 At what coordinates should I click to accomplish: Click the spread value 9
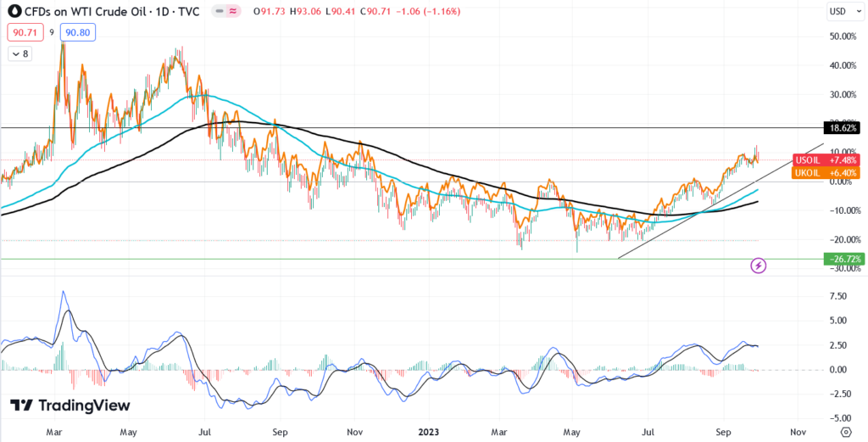[52, 33]
